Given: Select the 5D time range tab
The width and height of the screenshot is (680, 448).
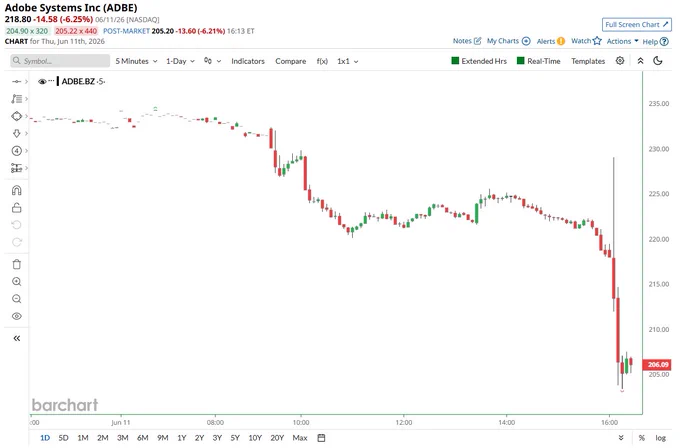Looking at the screenshot, I should 63,438.
